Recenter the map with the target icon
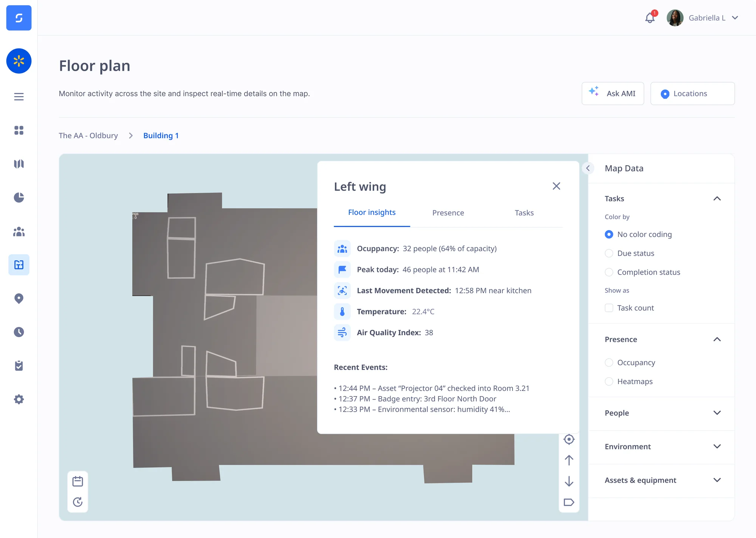 569,439
